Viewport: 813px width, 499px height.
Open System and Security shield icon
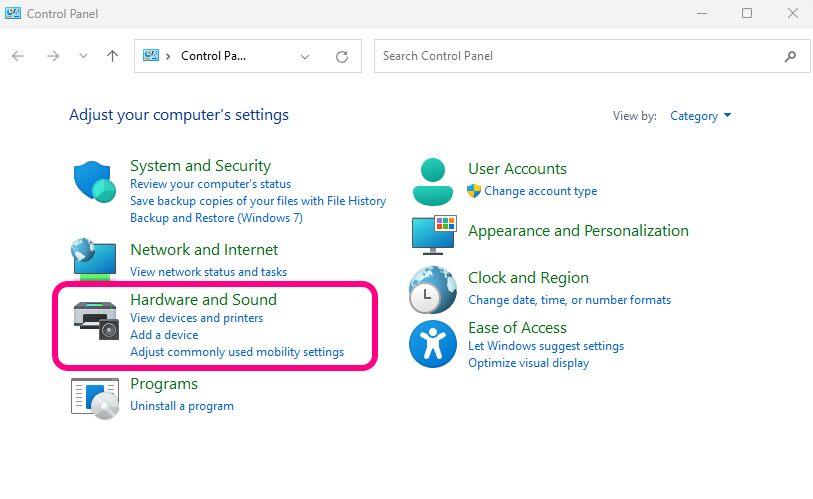click(x=94, y=182)
